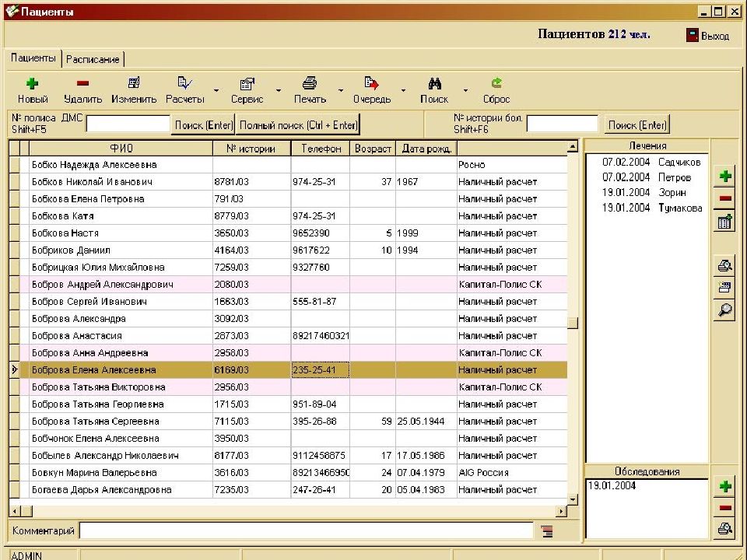747x560 pixels.
Task: Open print preview beside the Обследования list
Action: pos(725,529)
